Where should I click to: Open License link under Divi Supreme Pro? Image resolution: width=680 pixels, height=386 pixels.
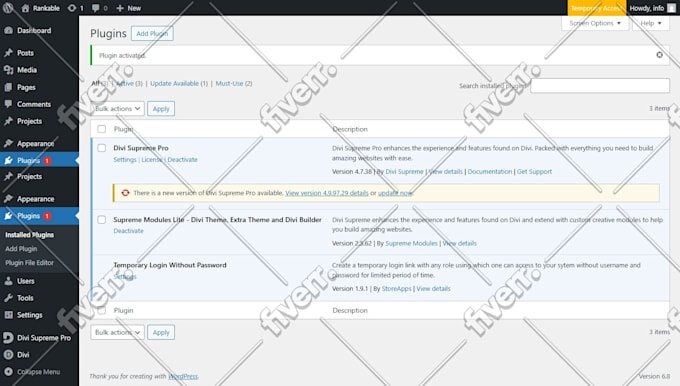pos(152,160)
